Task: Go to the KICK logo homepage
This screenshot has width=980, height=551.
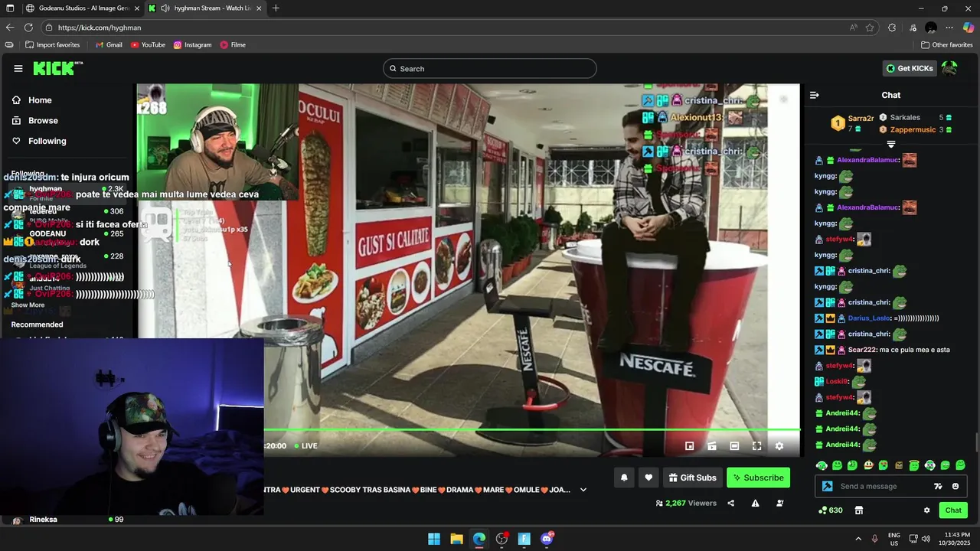Action: (57, 68)
